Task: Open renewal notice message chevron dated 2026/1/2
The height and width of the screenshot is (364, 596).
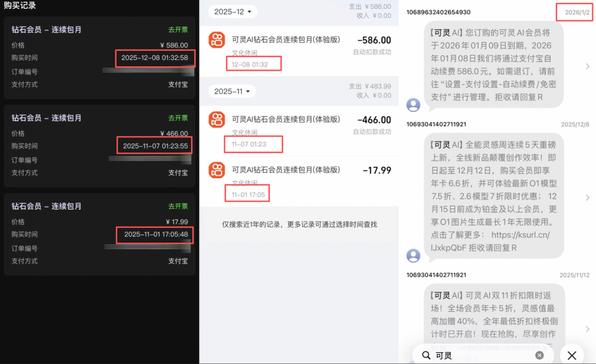Action: click(588, 67)
